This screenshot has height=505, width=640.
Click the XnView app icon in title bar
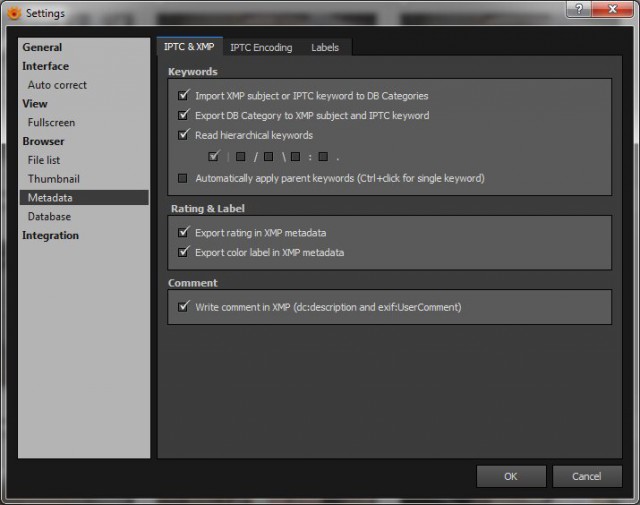click(14, 13)
